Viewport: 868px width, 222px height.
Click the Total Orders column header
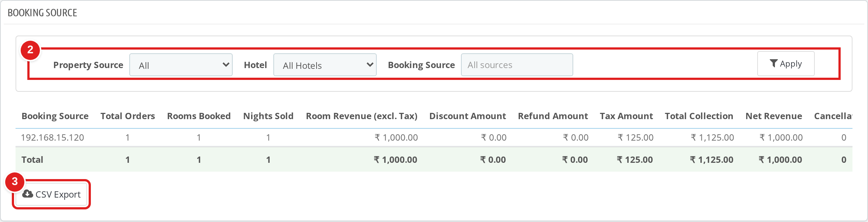point(128,116)
